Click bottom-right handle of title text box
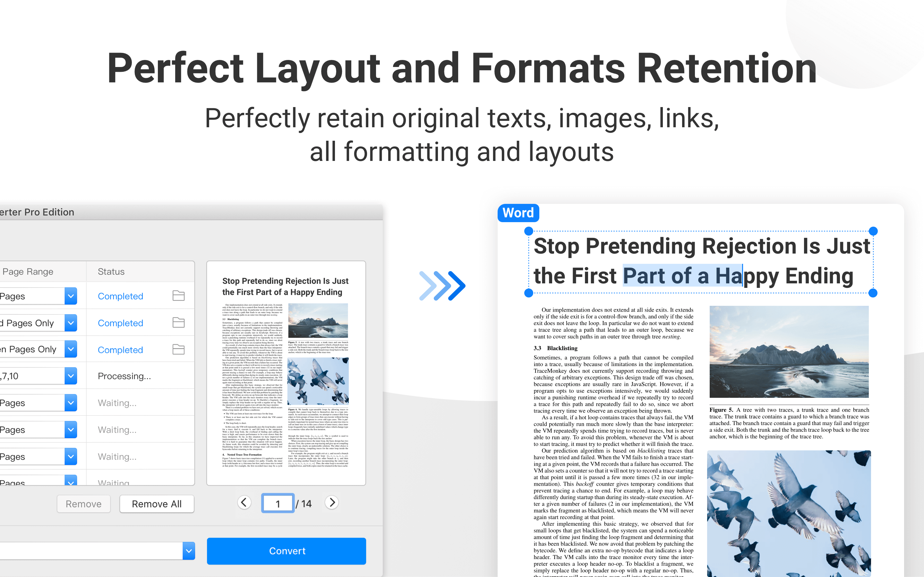 click(x=873, y=293)
